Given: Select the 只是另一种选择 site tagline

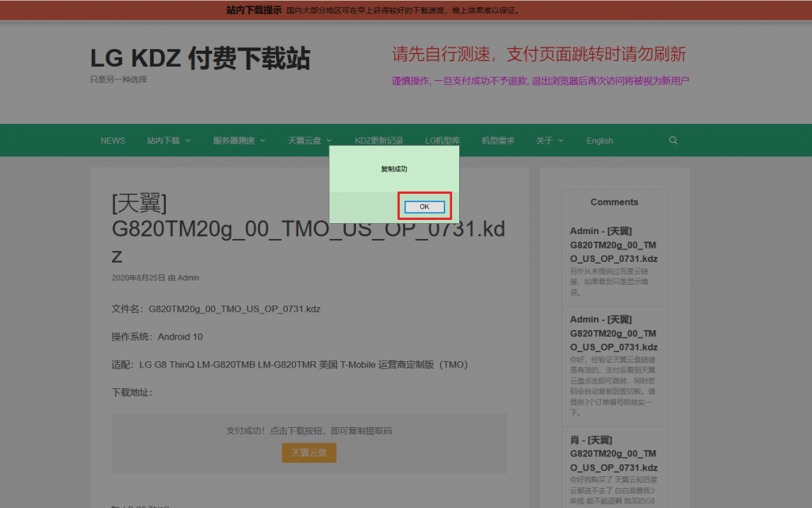Looking at the screenshot, I should coord(119,79).
